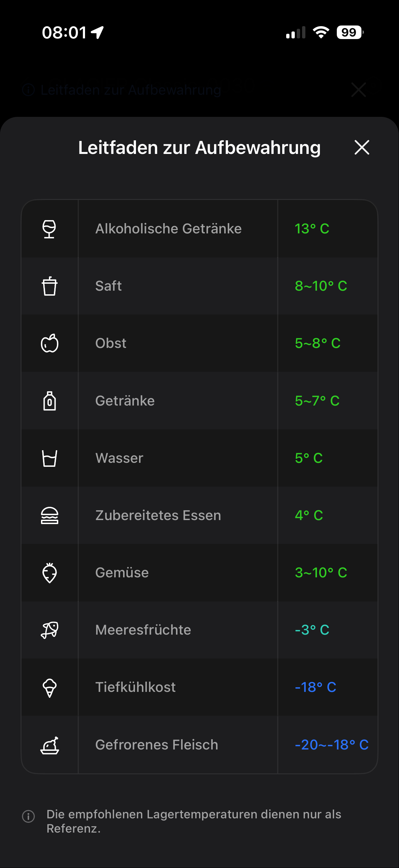Select the 13° C temperature value
This screenshot has height=868, width=399.
click(312, 229)
